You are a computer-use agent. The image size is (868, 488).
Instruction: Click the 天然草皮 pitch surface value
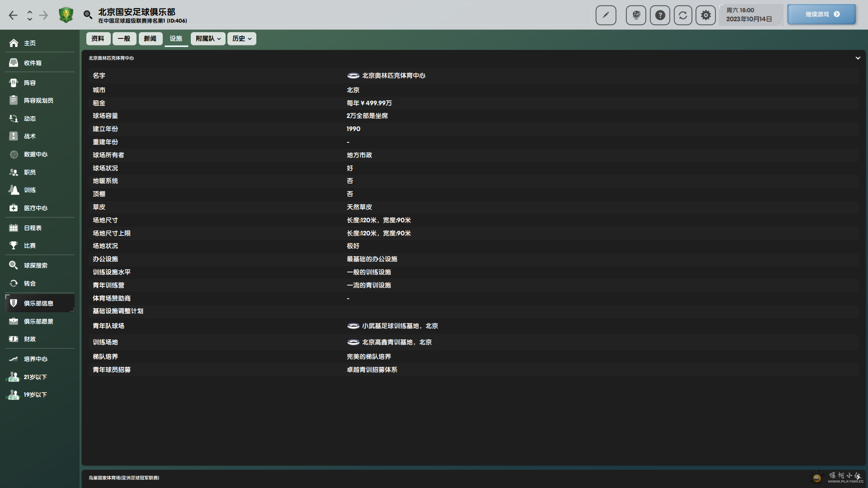pos(359,207)
